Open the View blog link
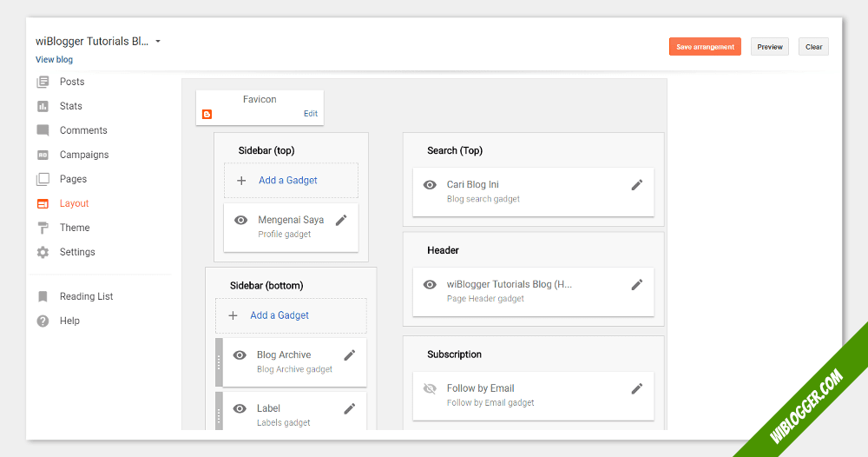 point(54,60)
